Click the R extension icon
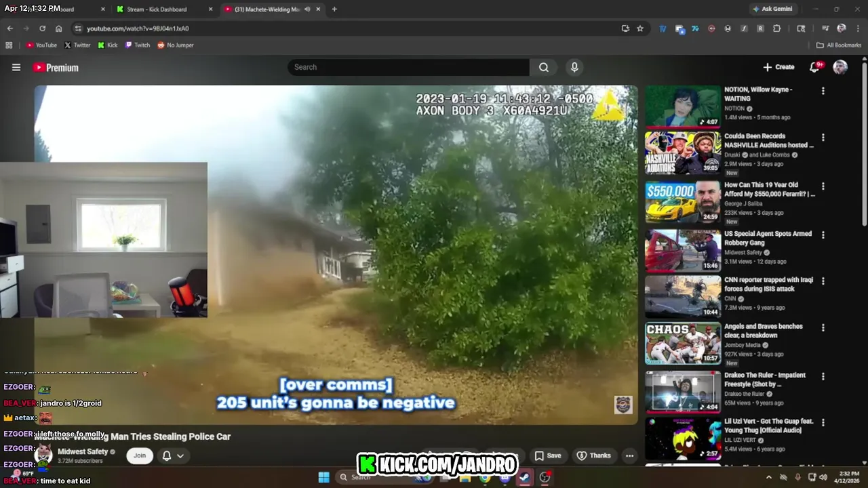The image size is (868, 488). (760, 28)
